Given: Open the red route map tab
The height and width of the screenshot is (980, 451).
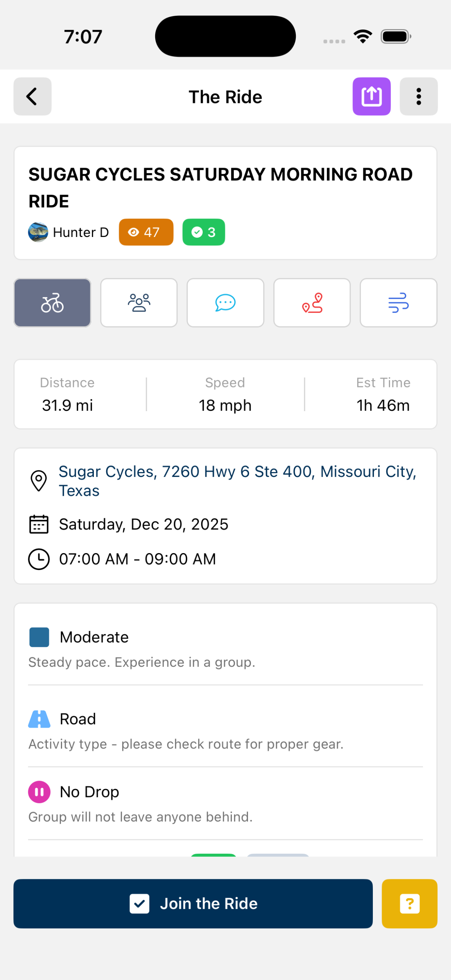Looking at the screenshot, I should coord(312,303).
